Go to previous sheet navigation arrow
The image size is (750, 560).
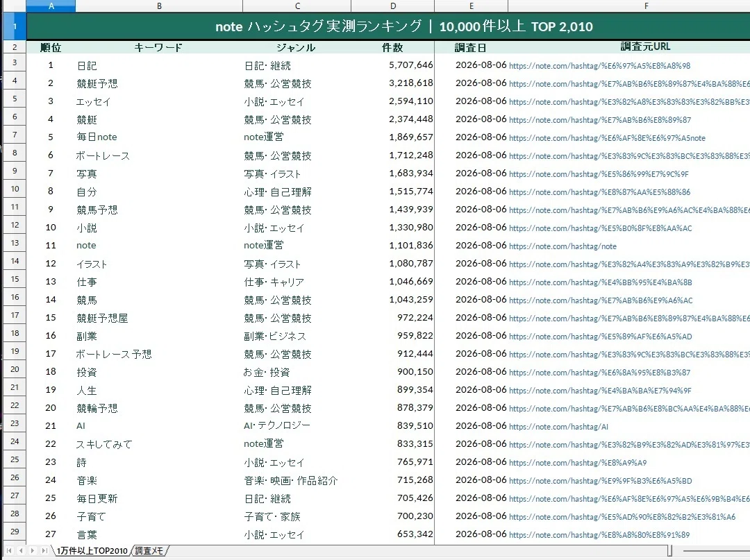(21, 550)
